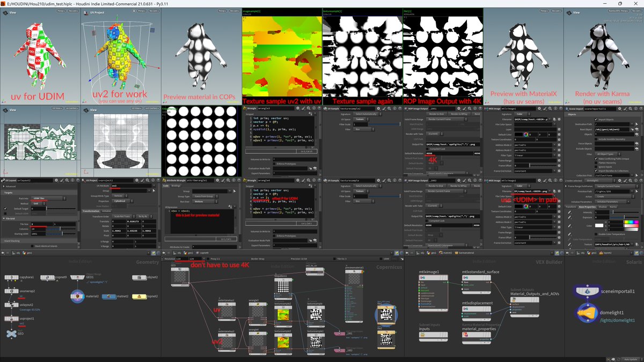
Task: Switch to Bindings tab in attribwrangle1
Action: tap(176, 186)
